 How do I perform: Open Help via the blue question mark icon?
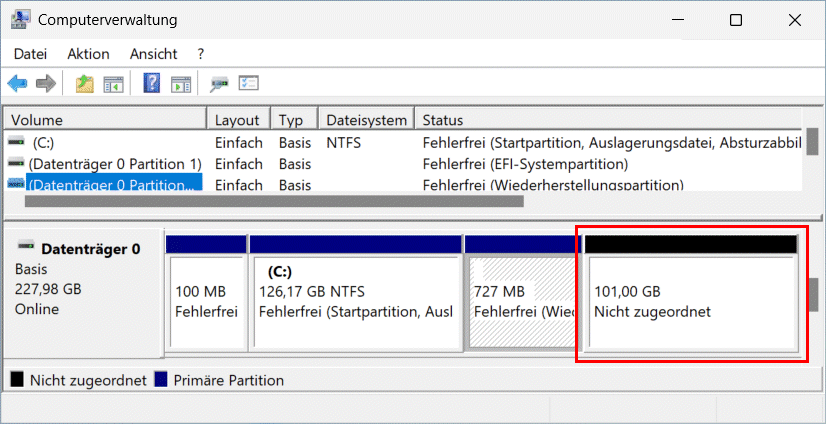[153, 84]
